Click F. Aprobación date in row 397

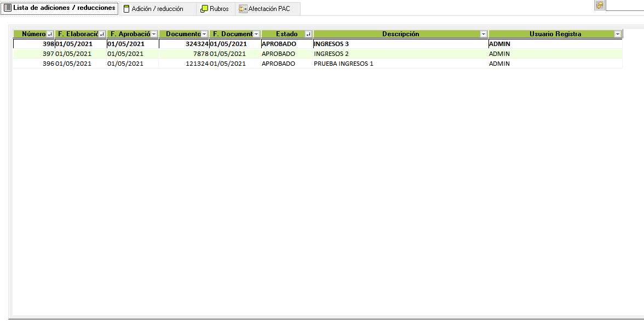click(x=133, y=54)
